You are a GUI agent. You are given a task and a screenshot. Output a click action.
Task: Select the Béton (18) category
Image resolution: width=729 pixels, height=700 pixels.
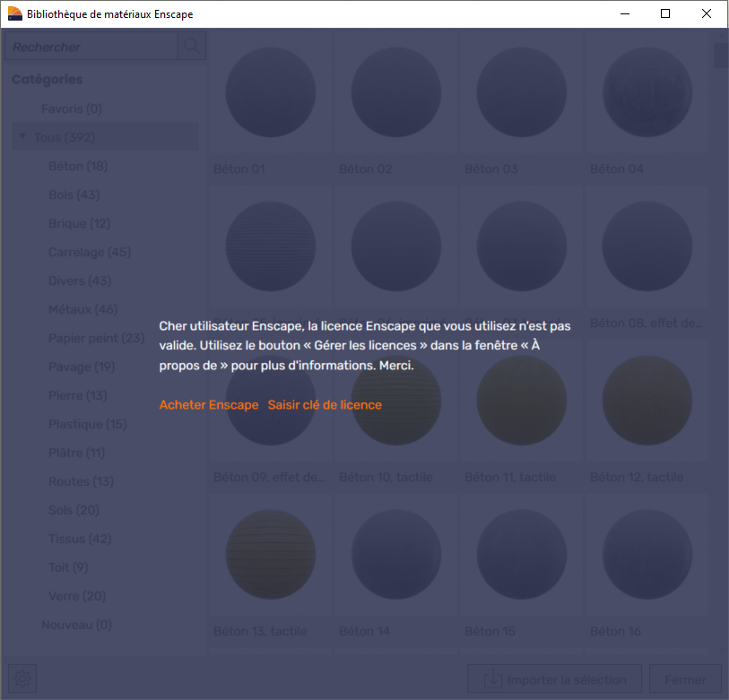pyautogui.click(x=78, y=166)
